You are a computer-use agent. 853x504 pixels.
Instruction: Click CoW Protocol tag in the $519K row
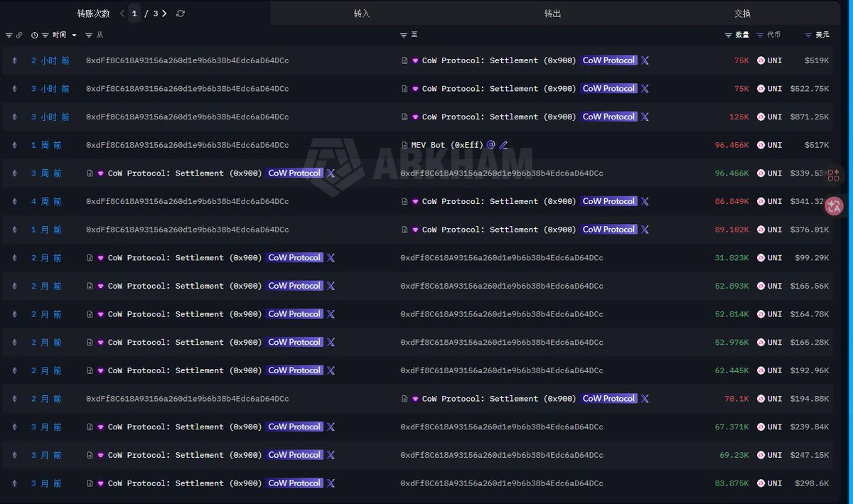[609, 60]
